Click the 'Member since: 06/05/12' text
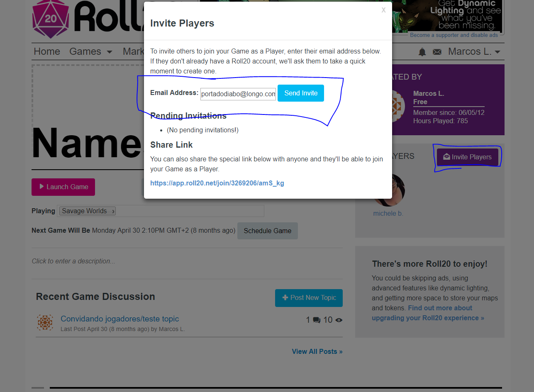Screen dimensions: 534x392 coord(449,113)
